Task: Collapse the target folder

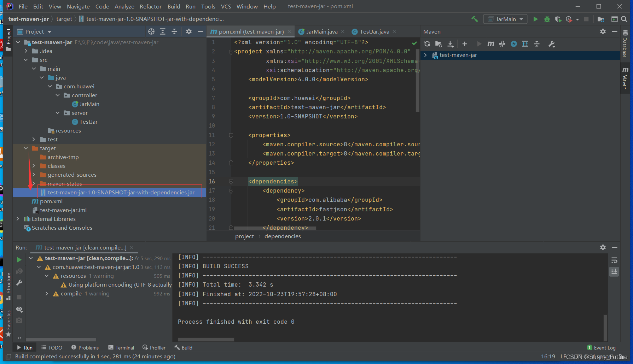Action: tap(26, 148)
